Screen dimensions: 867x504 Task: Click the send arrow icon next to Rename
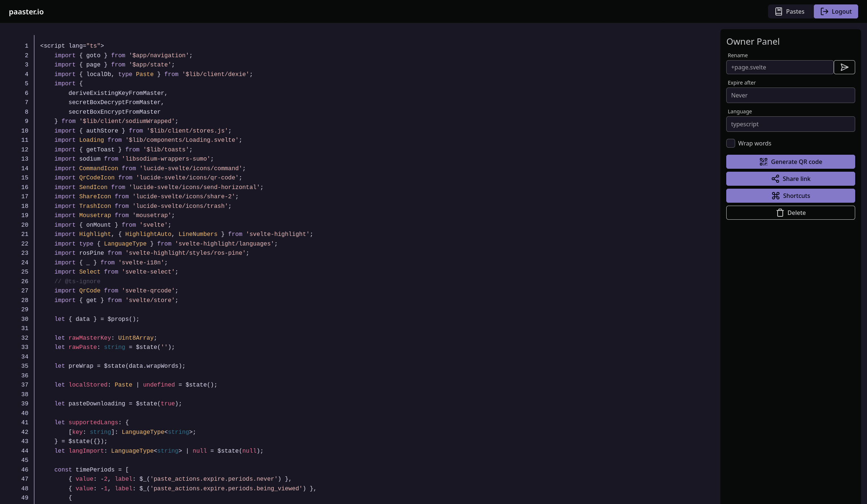844,67
